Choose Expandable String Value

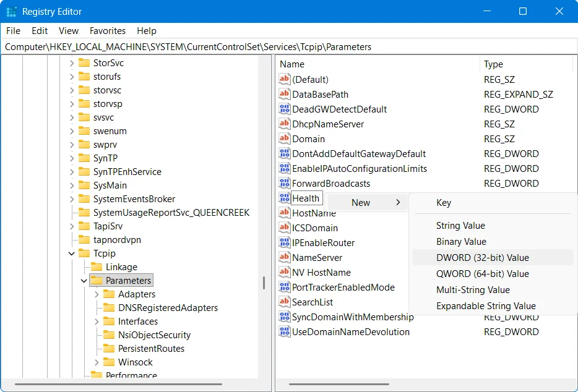pos(493,306)
